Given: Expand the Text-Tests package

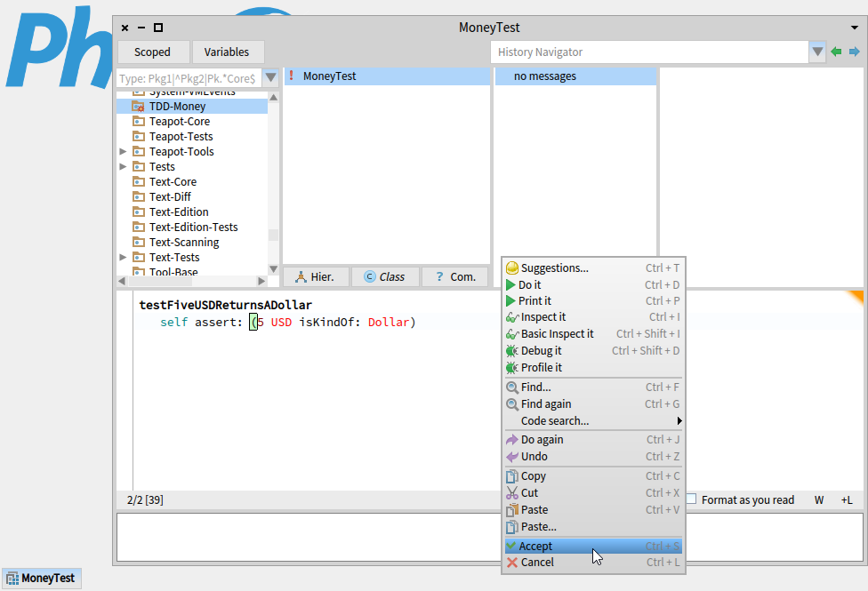Looking at the screenshot, I should click(123, 258).
